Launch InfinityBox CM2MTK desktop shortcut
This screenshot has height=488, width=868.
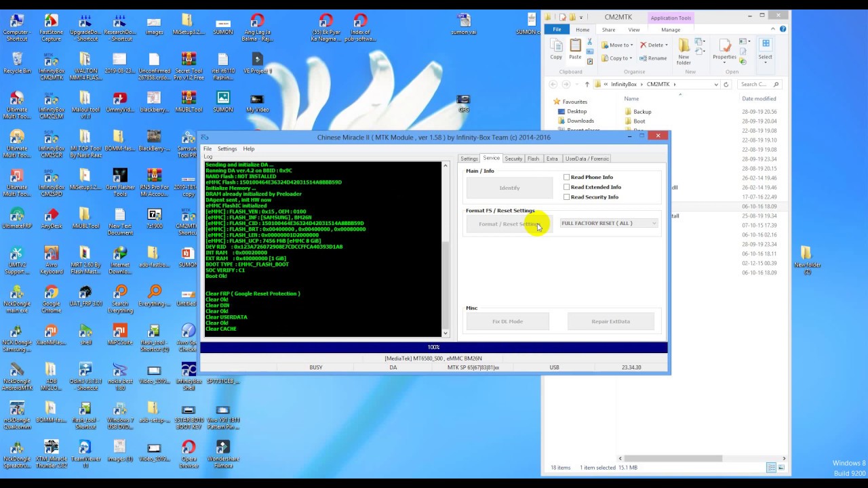coord(51,66)
